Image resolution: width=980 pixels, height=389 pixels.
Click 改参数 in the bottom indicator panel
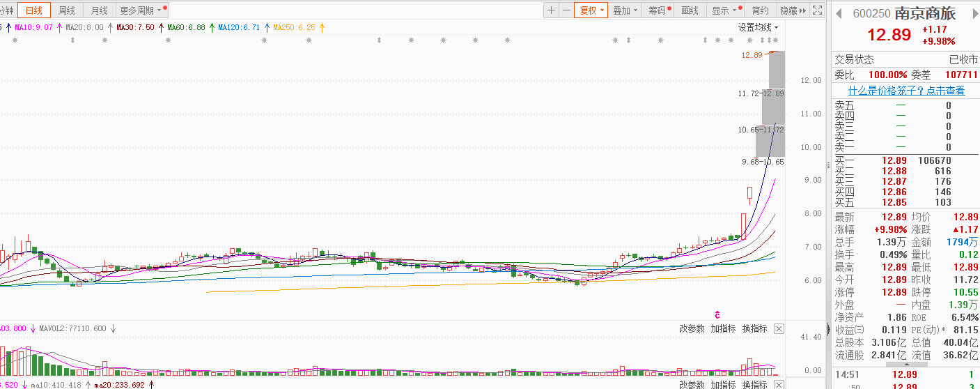692,384
